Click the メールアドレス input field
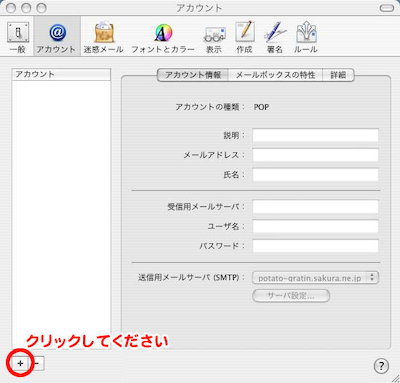This screenshot has height=383, width=400. [315, 155]
